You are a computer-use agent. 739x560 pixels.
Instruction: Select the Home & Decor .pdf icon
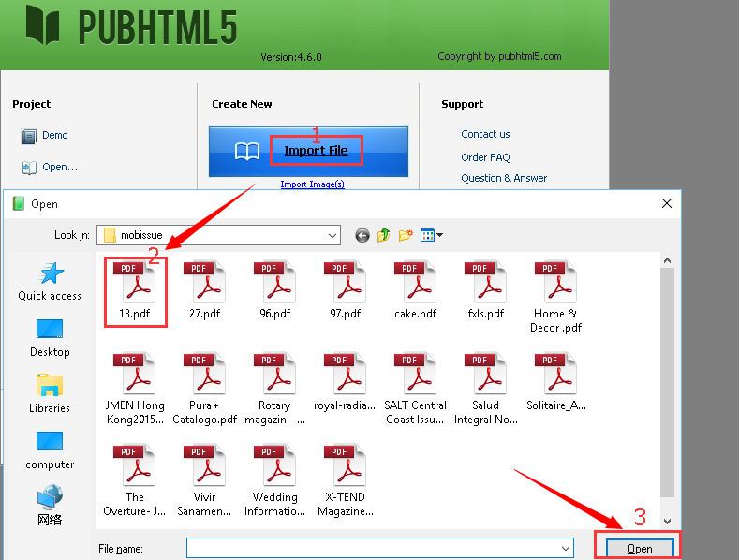[x=555, y=282]
